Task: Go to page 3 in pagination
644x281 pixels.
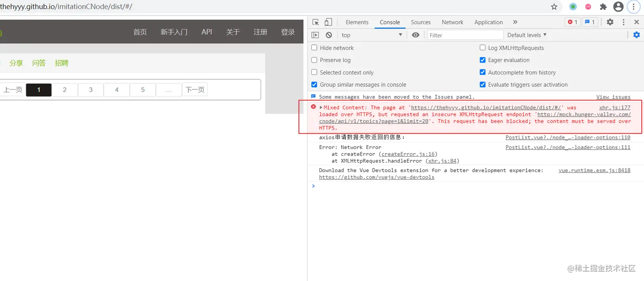Action: tap(91, 90)
